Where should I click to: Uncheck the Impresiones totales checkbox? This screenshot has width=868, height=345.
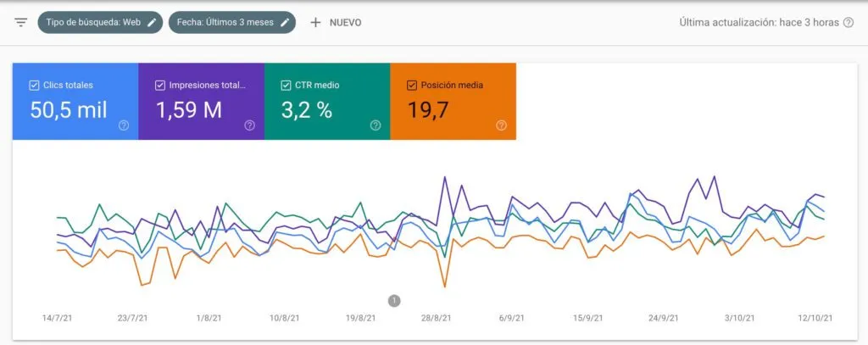click(x=160, y=86)
